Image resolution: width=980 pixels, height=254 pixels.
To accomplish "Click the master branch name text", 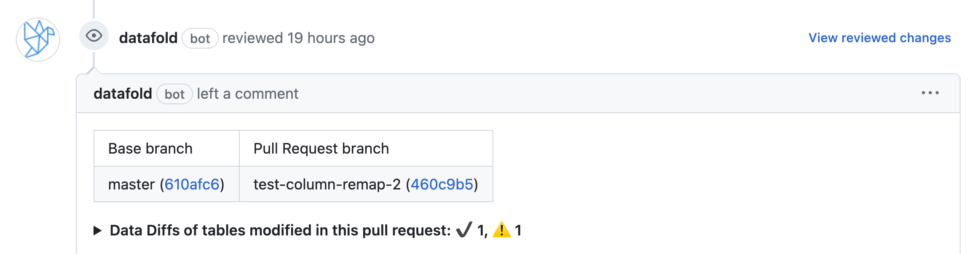I will 131,184.
